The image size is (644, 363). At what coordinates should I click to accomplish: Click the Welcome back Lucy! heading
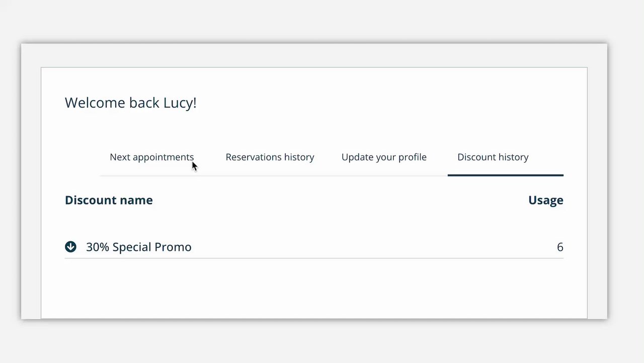pyautogui.click(x=130, y=103)
